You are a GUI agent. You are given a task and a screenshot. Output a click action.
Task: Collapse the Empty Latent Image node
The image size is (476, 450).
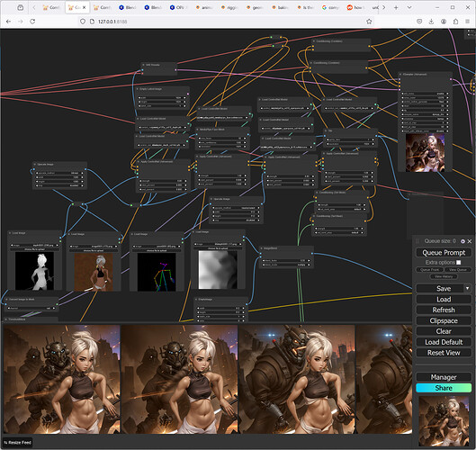[138, 89]
